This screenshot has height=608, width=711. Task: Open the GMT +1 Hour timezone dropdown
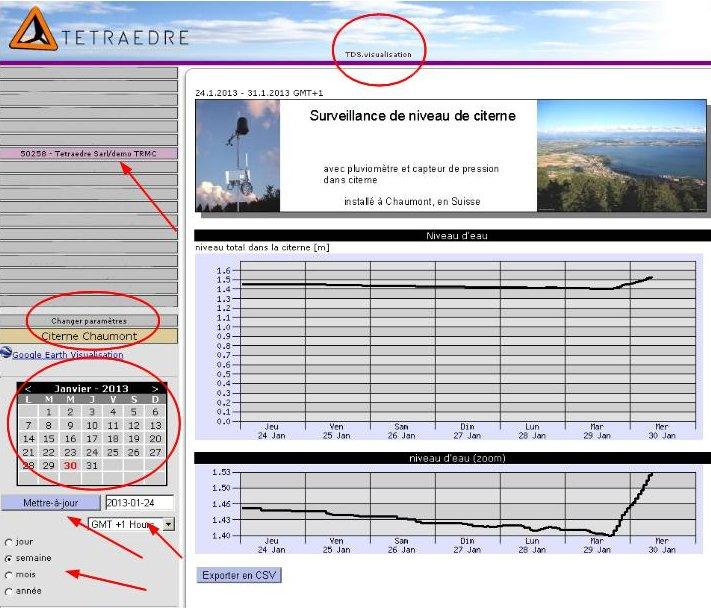point(130,524)
